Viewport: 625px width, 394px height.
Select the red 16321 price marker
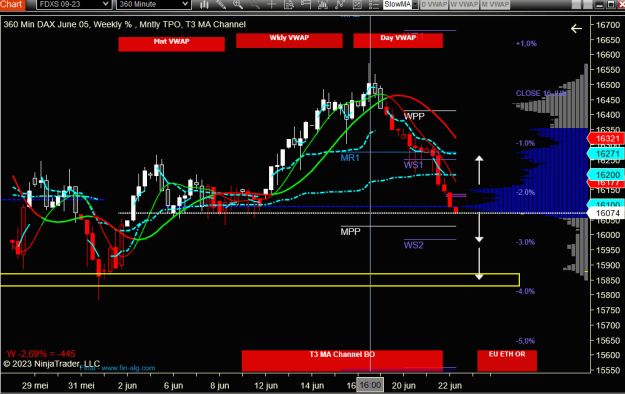tap(606, 138)
